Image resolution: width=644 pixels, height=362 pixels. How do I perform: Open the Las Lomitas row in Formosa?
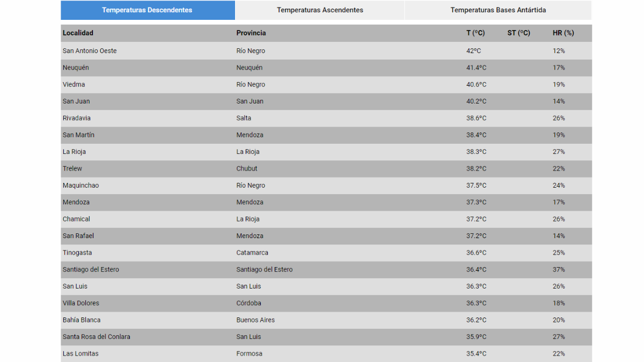pos(215,353)
